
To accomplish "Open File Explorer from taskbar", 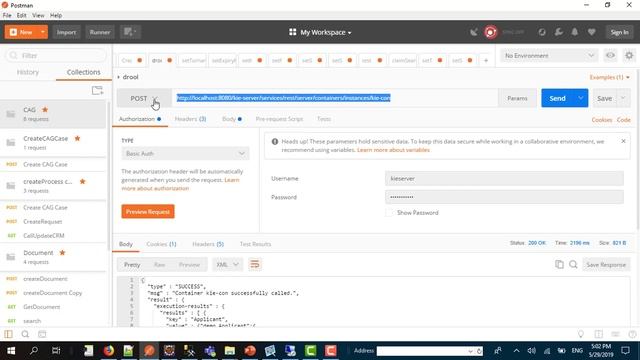I will tap(230, 351).
